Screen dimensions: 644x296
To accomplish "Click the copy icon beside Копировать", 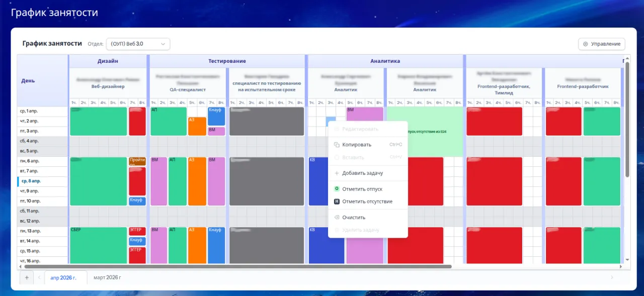I will click(x=337, y=145).
